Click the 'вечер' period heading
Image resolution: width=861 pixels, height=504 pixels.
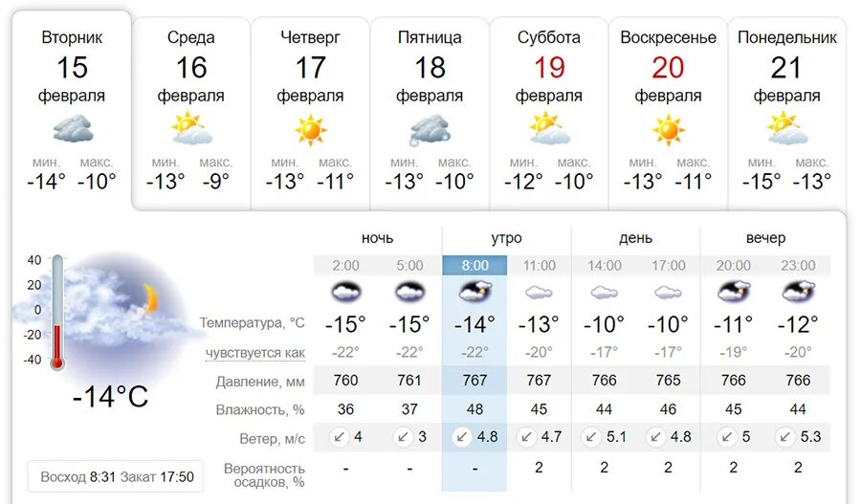(x=765, y=238)
